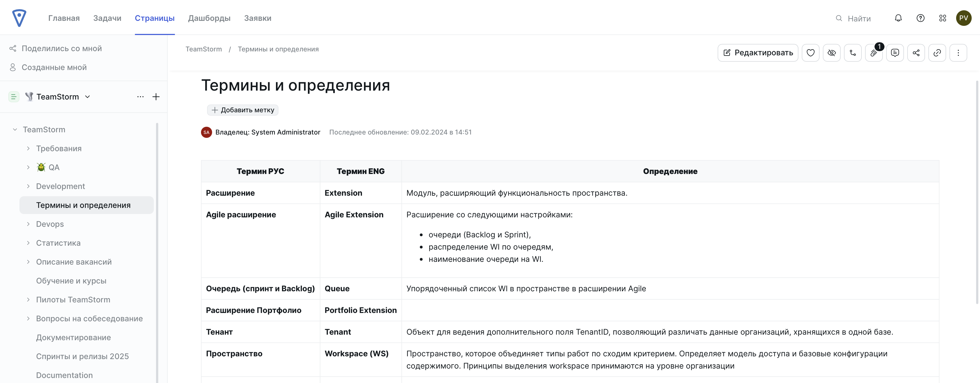The image size is (980, 383).
Task: Expand the Требования tree item
Action: pyautogui.click(x=28, y=148)
